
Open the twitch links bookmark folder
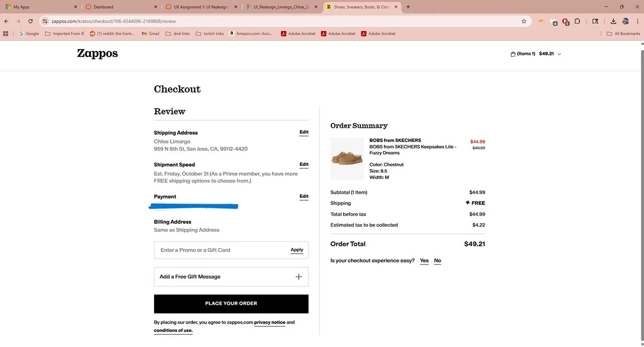coord(210,33)
